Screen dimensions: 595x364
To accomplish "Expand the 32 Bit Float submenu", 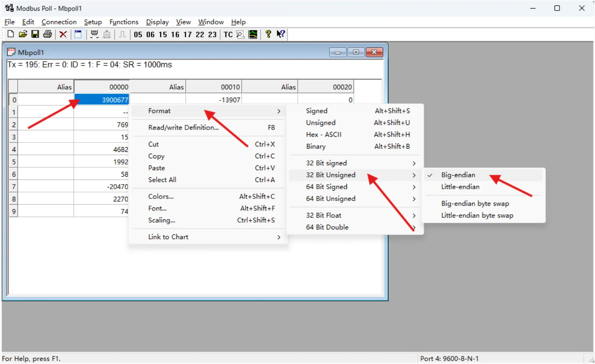I will (x=324, y=215).
